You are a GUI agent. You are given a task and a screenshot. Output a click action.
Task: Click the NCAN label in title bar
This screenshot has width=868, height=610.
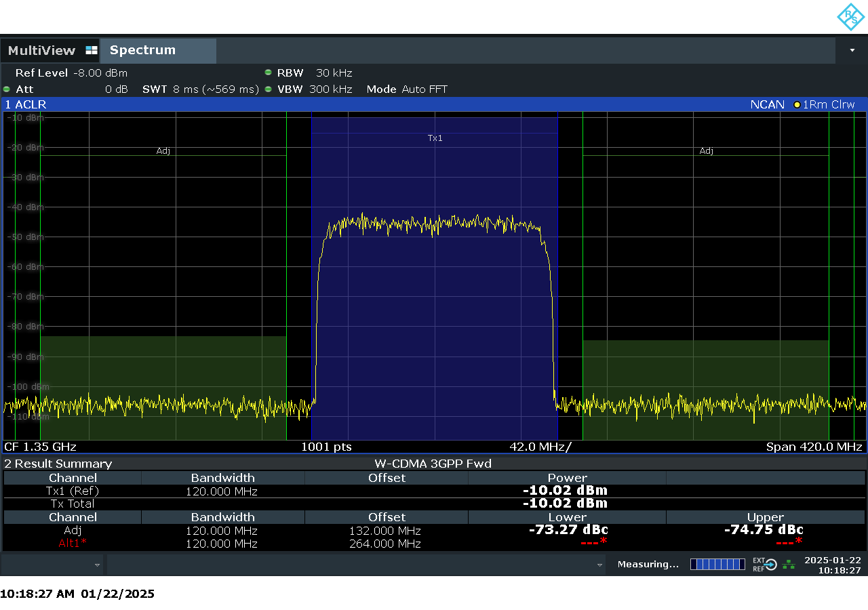click(x=767, y=104)
